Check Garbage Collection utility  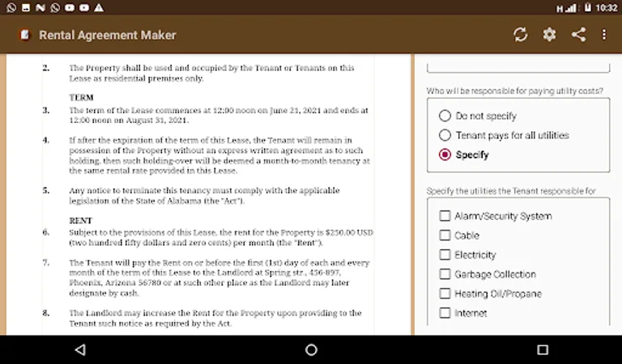point(445,274)
